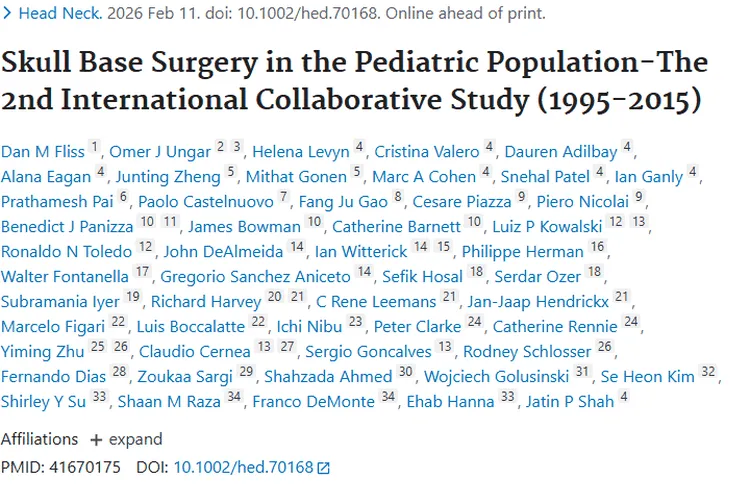
Task: Click affiliation superscript 1 after Fliss
Action: [95, 148]
